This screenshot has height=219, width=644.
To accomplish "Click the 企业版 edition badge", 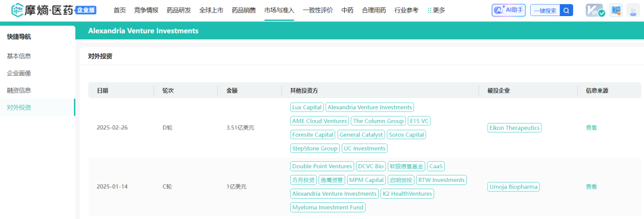I will coord(86,10).
